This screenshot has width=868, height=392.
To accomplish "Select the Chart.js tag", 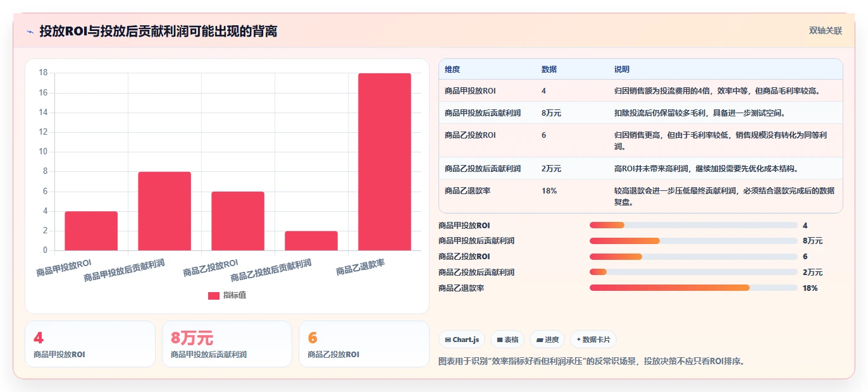I will [462, 340].
